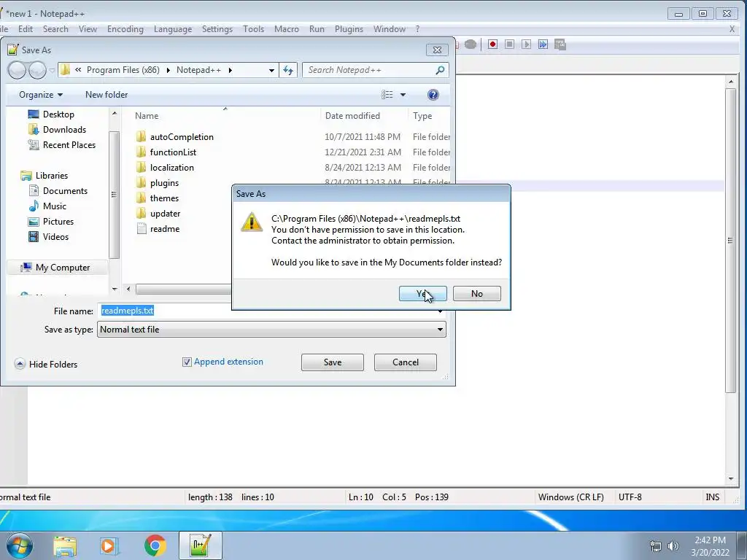
Task: Click the refresh folder icon beside address bar
Action: tap(288, 70)
